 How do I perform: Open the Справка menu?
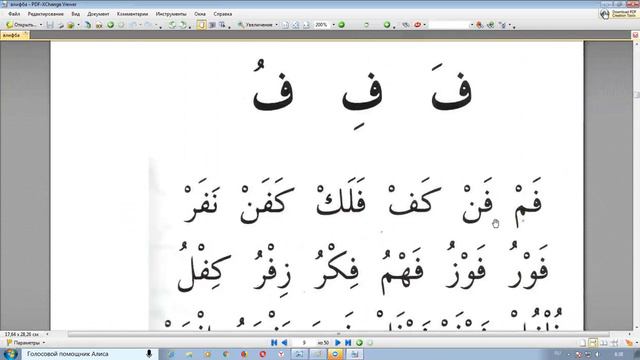222,14
